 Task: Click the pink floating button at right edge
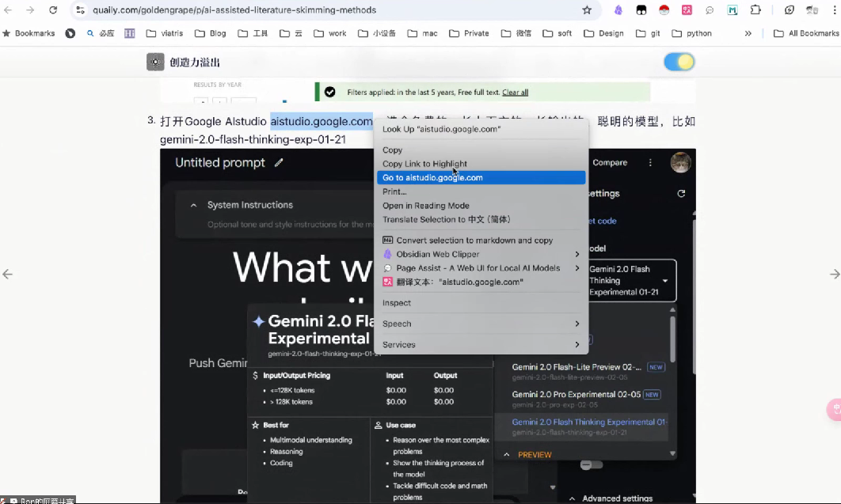click(x=834, y=409)
